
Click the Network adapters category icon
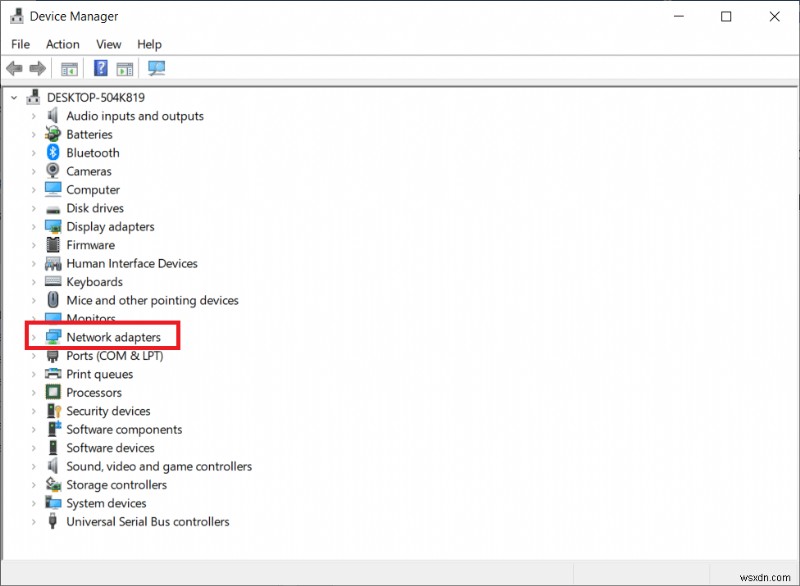(52, 337)
